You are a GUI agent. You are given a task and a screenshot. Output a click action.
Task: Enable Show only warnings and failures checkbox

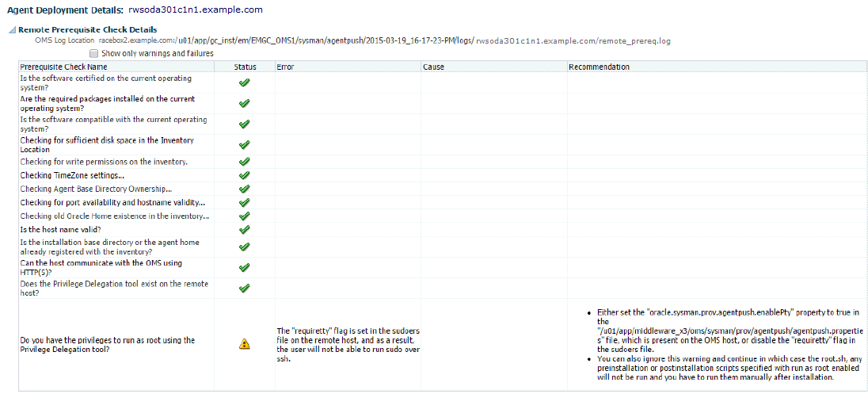click(93, 54)
